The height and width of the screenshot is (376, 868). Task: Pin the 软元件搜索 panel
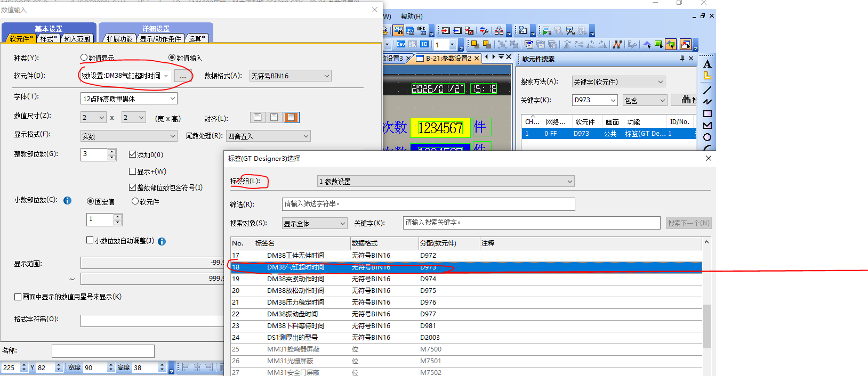tap(682, 59)
